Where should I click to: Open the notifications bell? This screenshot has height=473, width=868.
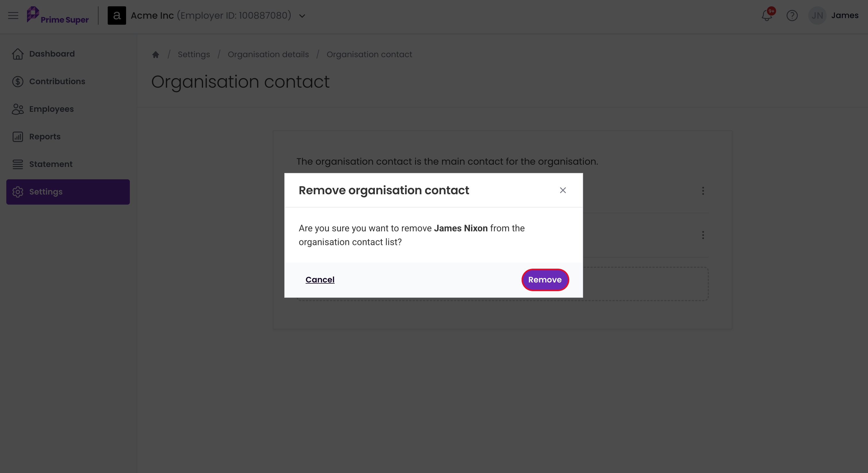[x=767, y=16]
